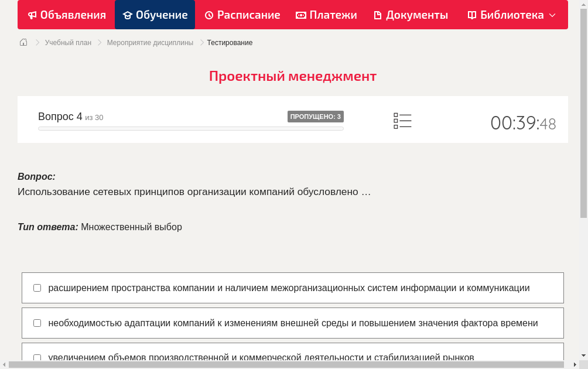Click the clock icon on Расписание

(208, 15)
